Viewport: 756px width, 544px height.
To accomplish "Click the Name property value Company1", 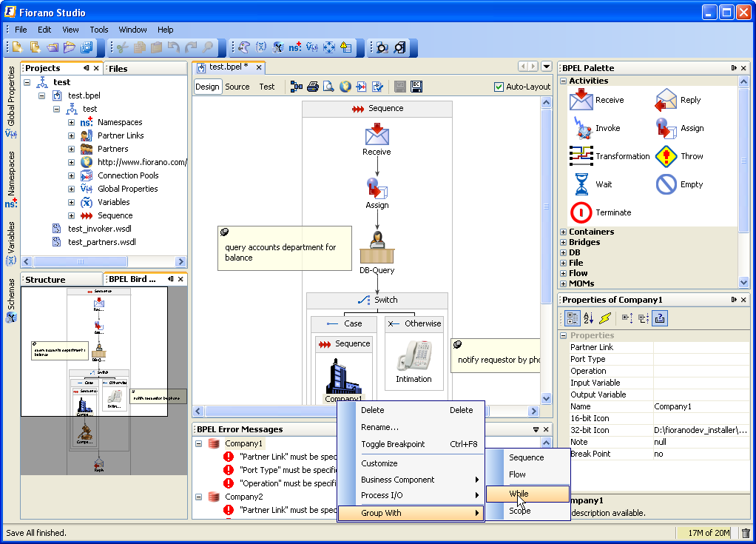I will (x=701, y=406).
